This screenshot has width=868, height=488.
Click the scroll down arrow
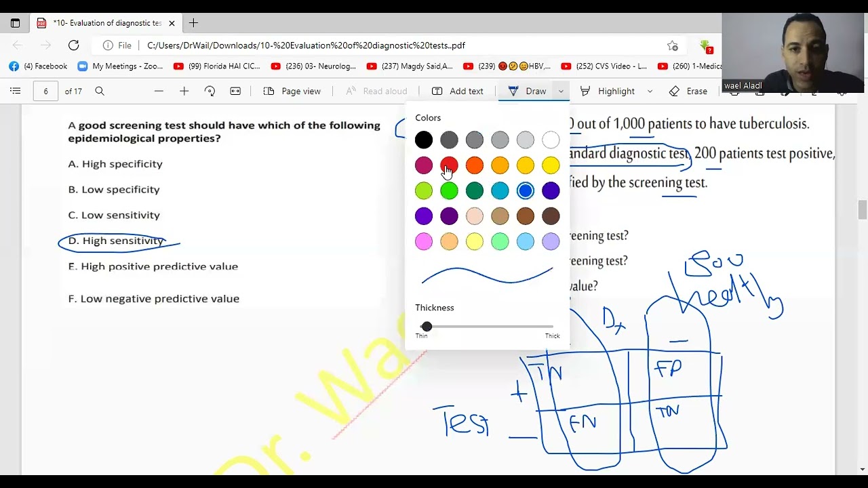click(x=863, y=469)
